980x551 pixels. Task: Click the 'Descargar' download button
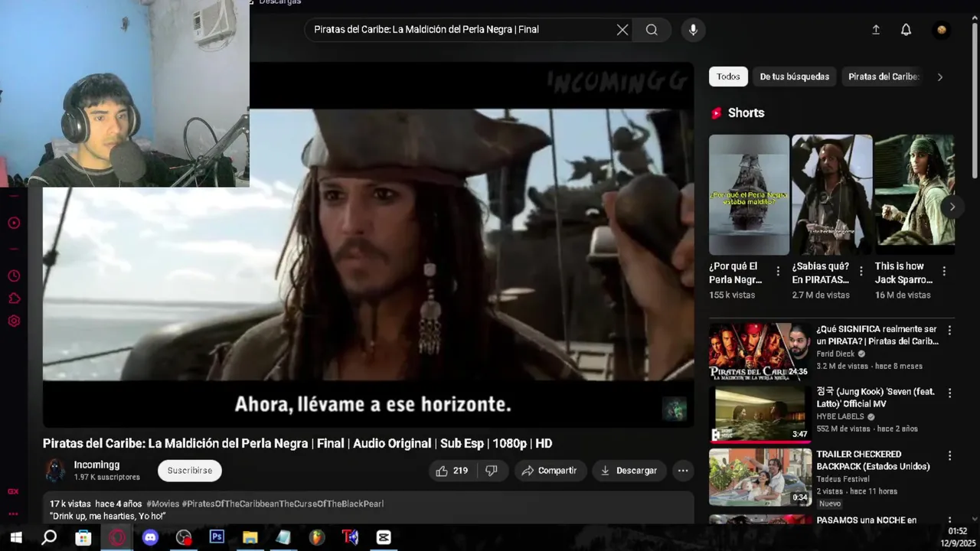(x=629, y=471)
